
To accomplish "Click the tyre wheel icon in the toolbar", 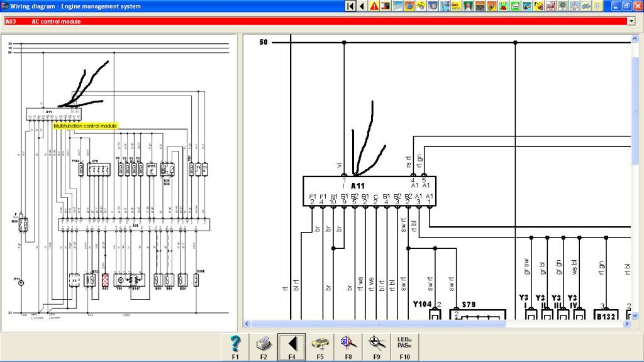I will point(433,6).
